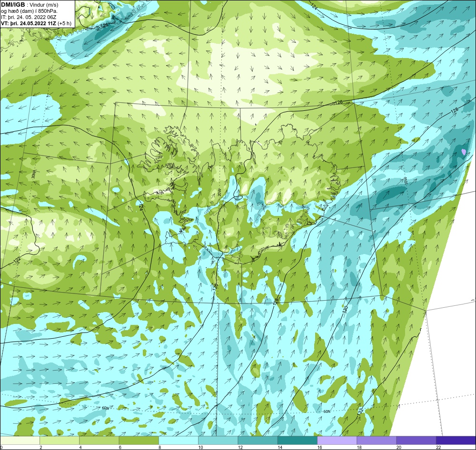Click the legend tick label "18"
476x450 pixels.
[x=359, y=447]
